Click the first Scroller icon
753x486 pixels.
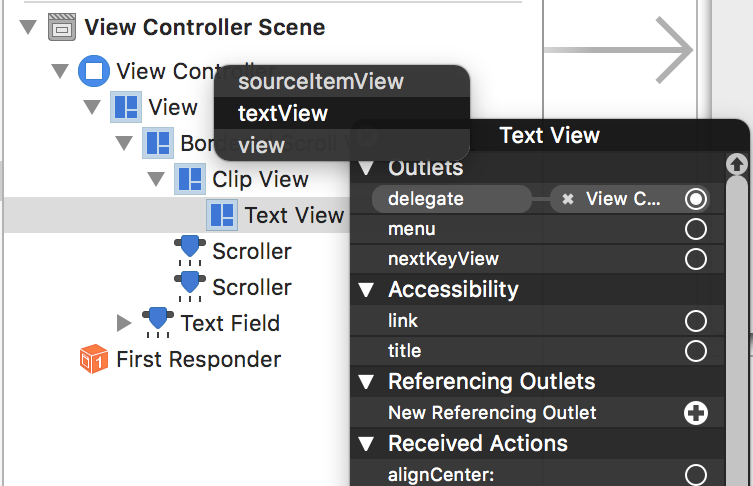click(190, 251)
